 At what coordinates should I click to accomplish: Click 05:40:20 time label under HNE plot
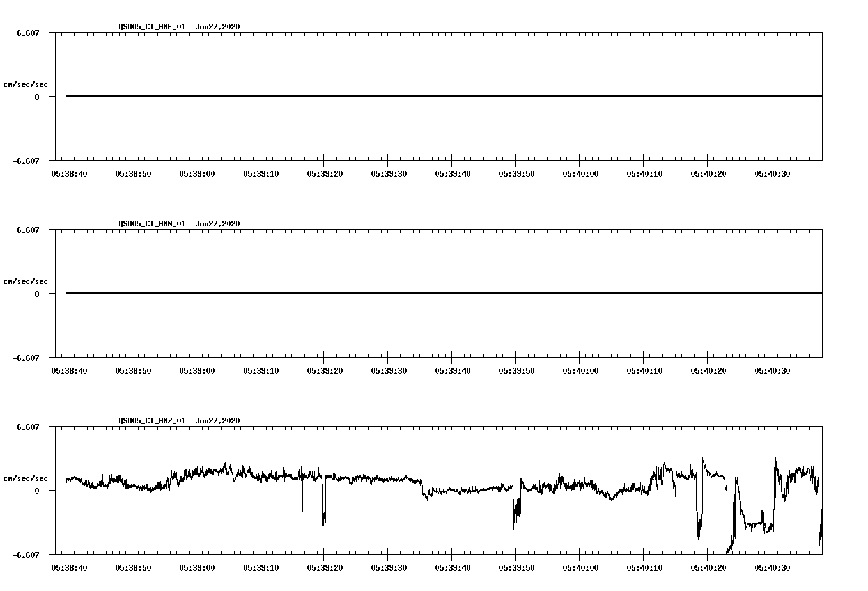708,174
